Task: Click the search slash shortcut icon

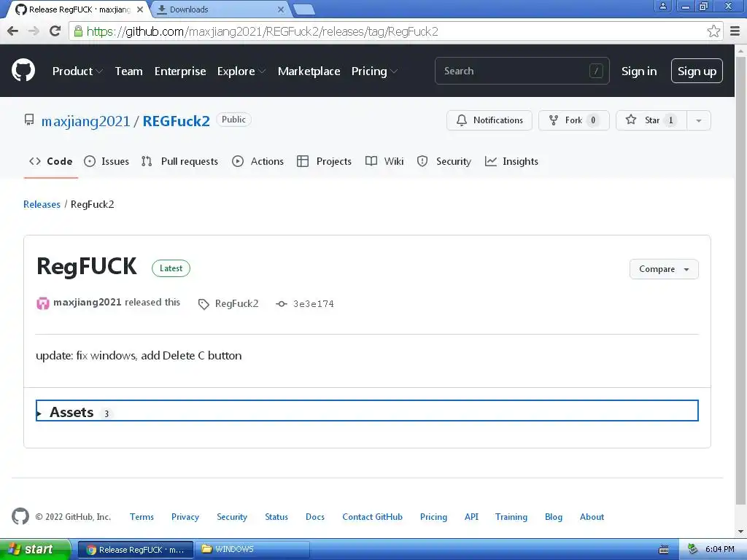Action: click(596, 71)
